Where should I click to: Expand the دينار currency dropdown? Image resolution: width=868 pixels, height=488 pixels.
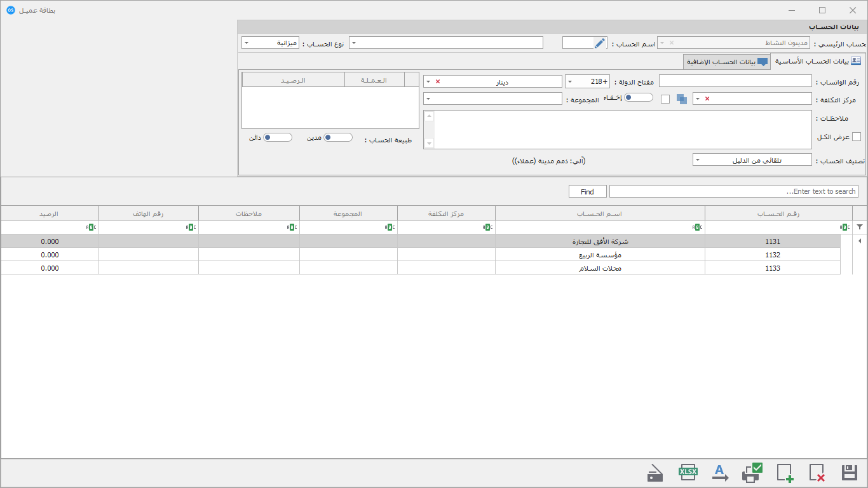pyautogui.click(x=428, y=81)
